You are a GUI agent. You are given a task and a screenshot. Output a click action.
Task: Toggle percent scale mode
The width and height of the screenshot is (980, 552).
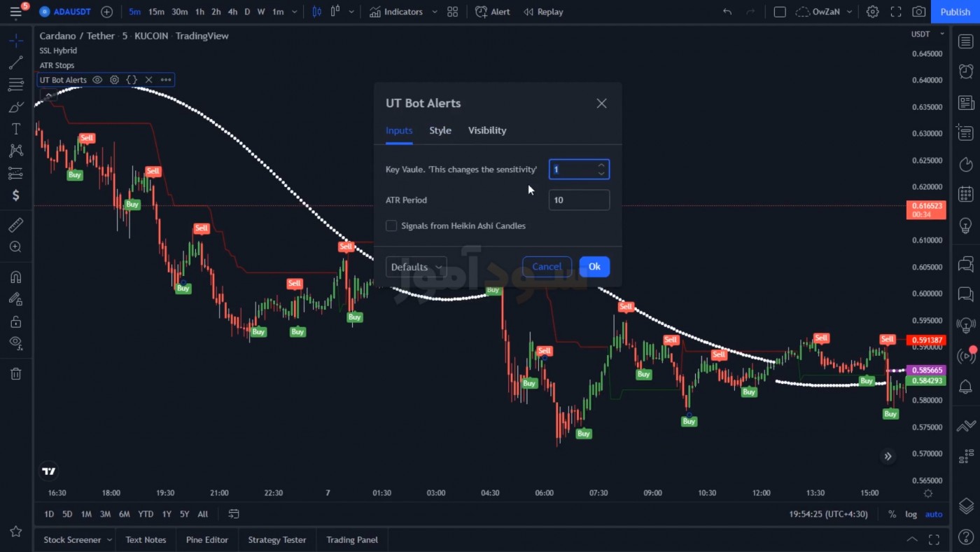[x=892, y=514]
